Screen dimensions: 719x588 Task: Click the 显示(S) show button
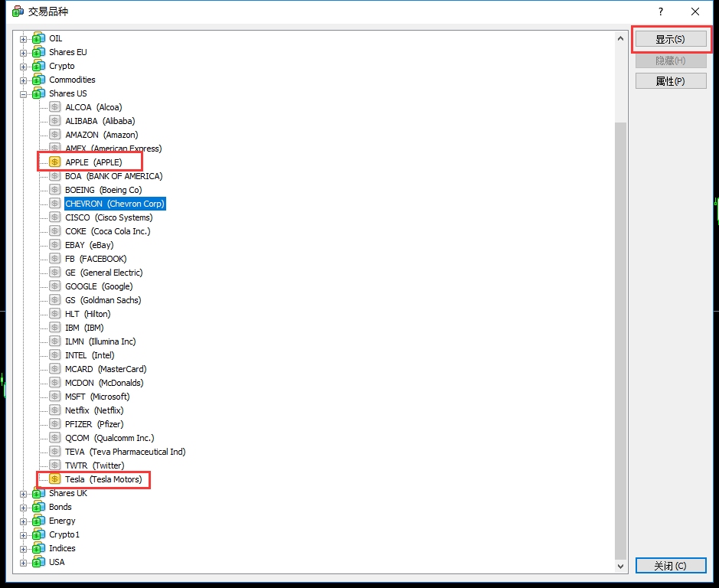tap(671, 40)
